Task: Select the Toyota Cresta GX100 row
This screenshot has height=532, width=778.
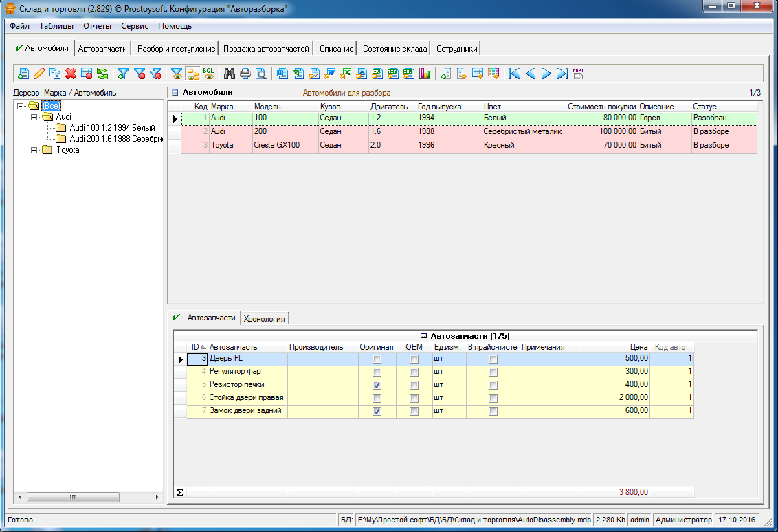Action: (x=275, y=146)
